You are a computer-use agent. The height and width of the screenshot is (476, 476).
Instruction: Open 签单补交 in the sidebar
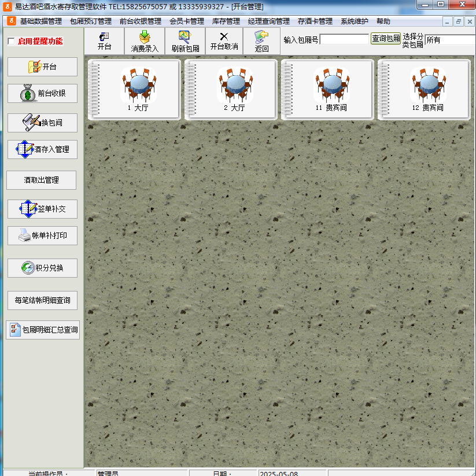[42, 209]
